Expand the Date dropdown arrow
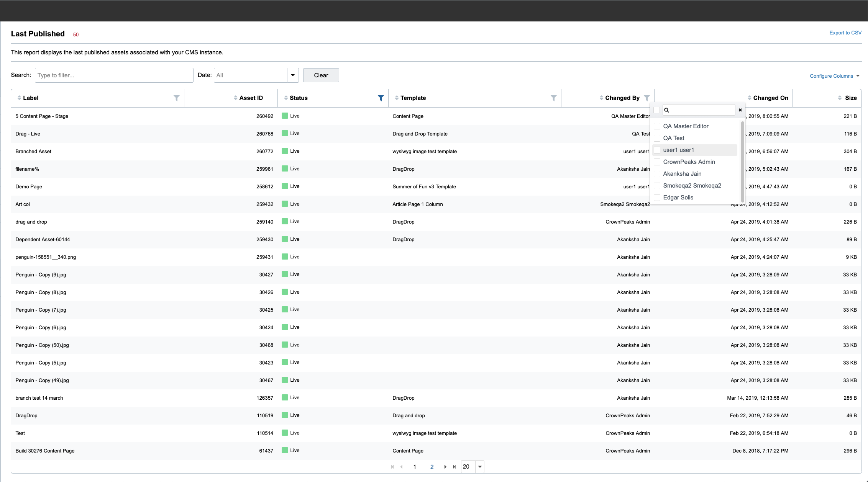This screenshot has width=868, height=482. [x=293, y=75]
